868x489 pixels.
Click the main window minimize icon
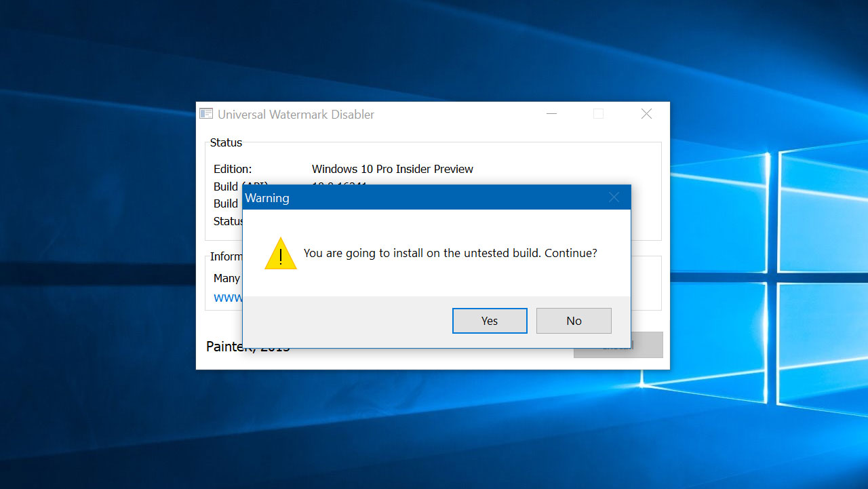coord(551,114)
